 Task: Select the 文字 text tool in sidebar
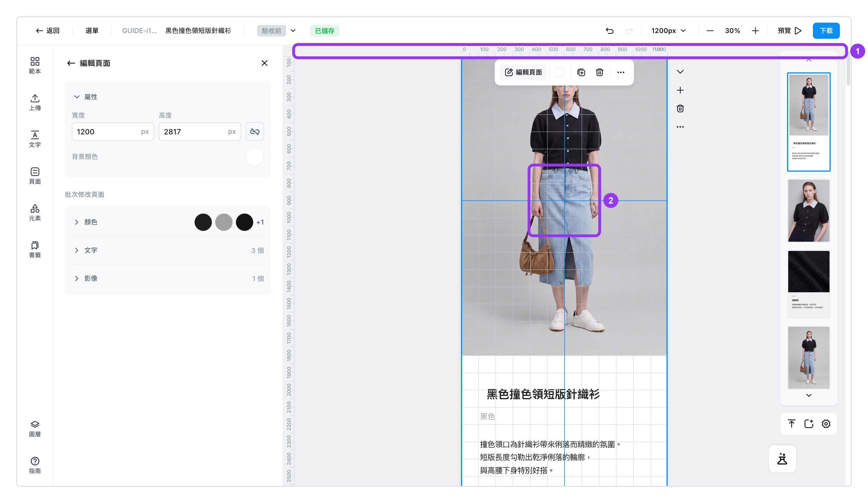35,139
